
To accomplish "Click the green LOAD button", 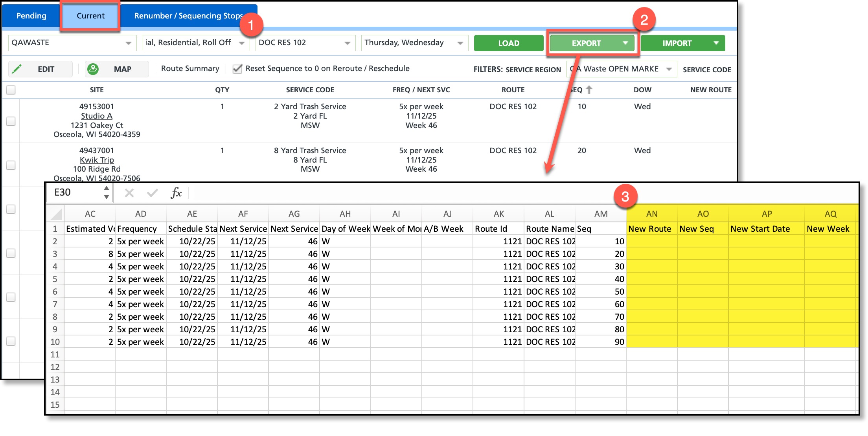I will (508, 43).
